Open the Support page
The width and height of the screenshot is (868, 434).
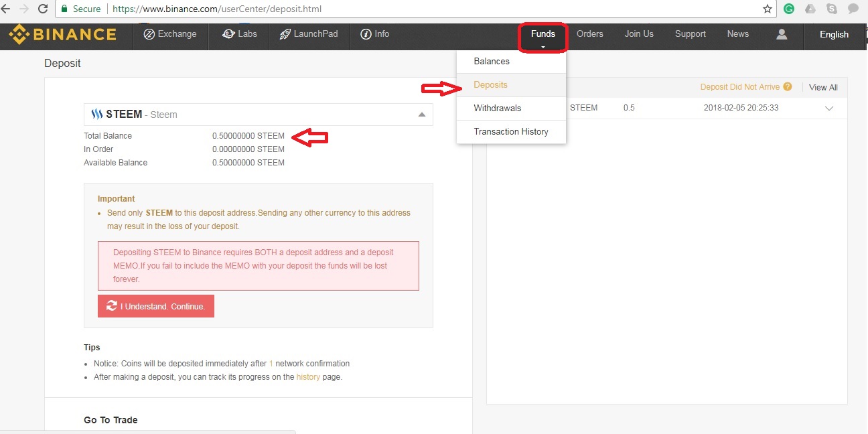tap(691, 34)
